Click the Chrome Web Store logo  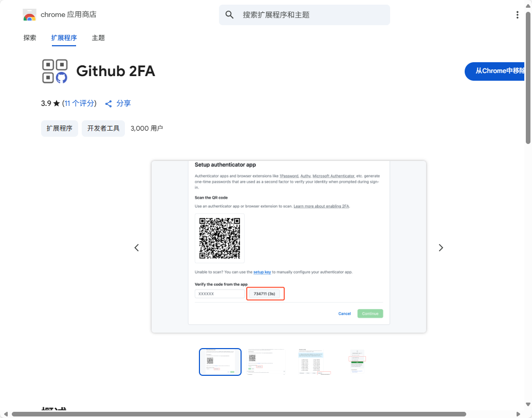click(29, 15)
